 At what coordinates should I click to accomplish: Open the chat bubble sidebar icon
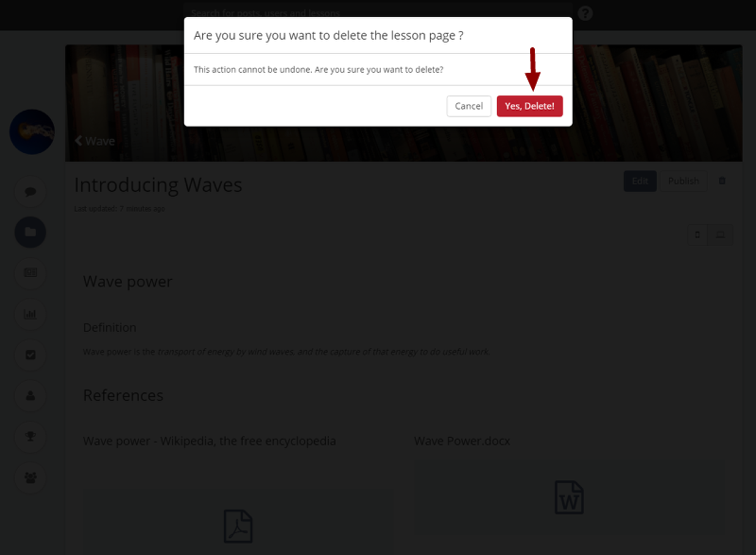point(30,191)
